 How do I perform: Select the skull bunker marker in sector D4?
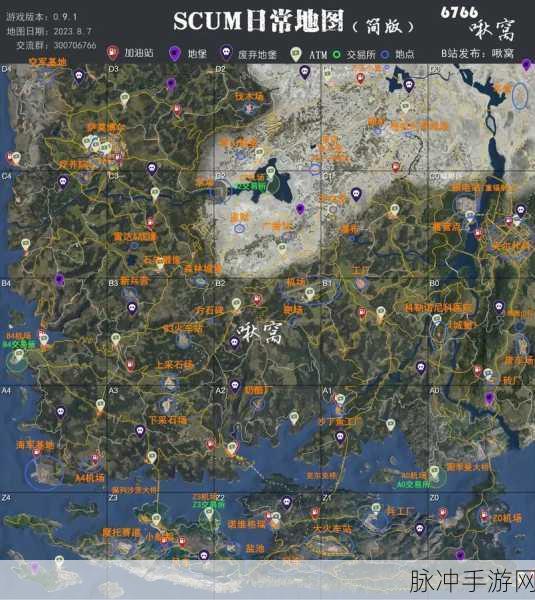[x=79, y=77]
